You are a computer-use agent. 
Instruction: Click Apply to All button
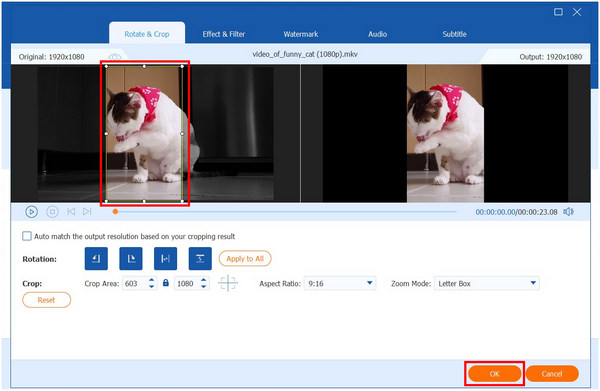pyautogui.click(x=245, y=259)
